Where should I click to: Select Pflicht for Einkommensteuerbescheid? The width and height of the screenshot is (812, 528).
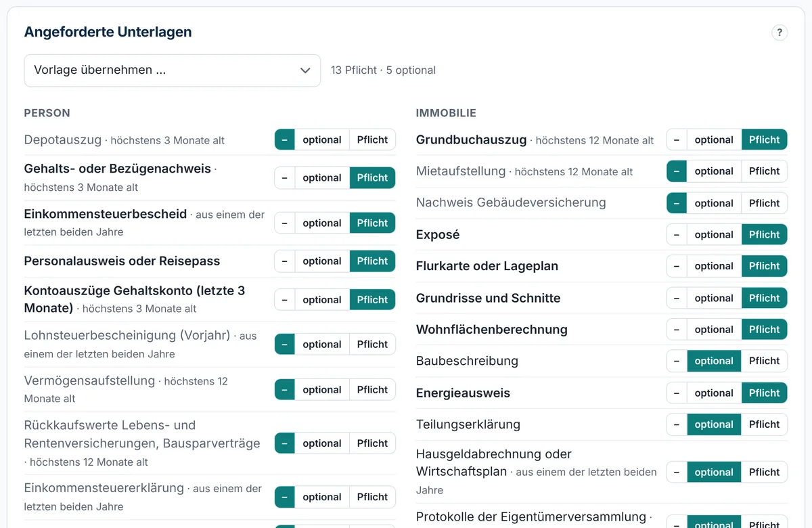[x=372, y=223]
